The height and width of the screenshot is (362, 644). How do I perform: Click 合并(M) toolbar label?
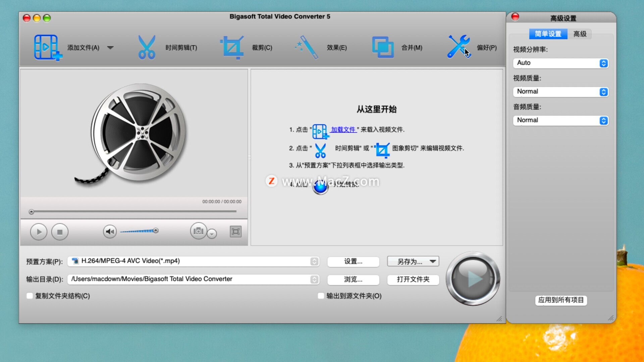[412, 48]
